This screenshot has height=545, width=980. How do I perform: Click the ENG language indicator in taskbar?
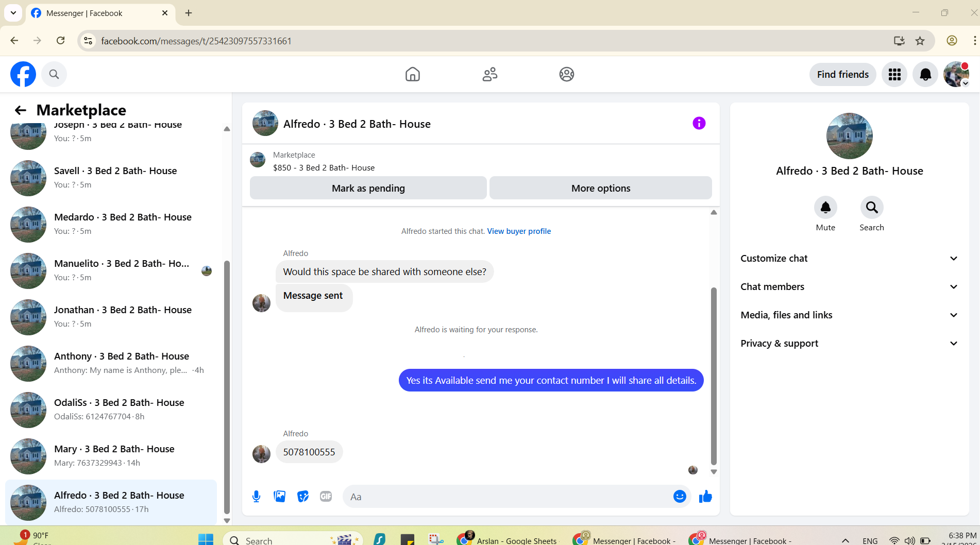coord(870,540)
